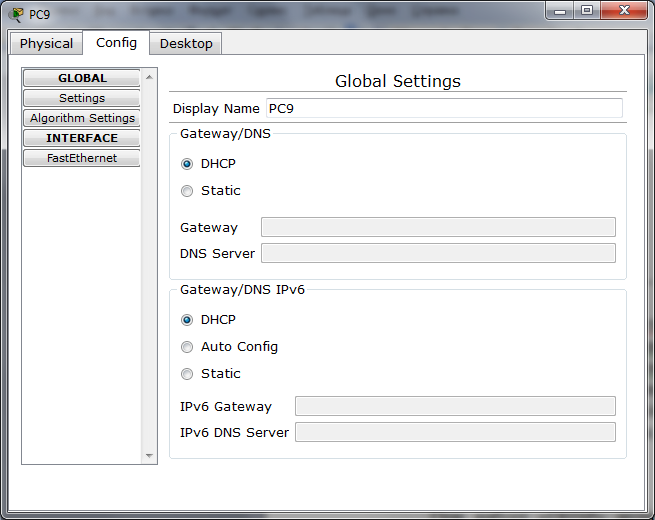Click the IPv6 DNS Server input field

coord(455,432)
